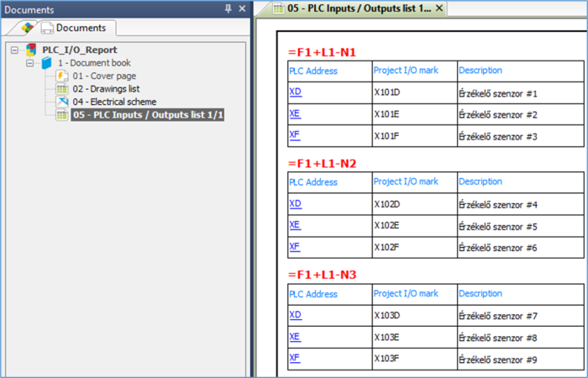The image size is (588, 378).
Task: Click the PLC_I/O_Report project icon
Action: [x=31, y=50]
